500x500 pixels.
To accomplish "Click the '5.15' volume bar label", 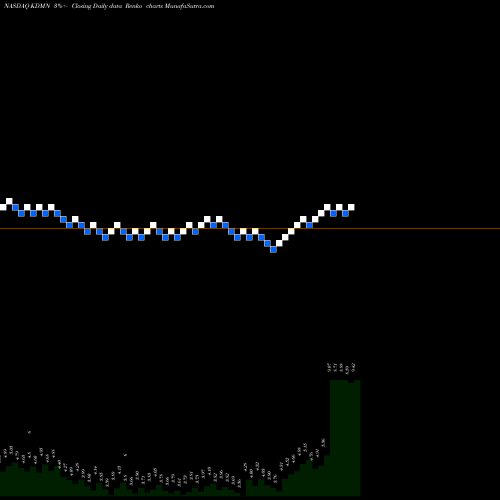I will [305, 447].
